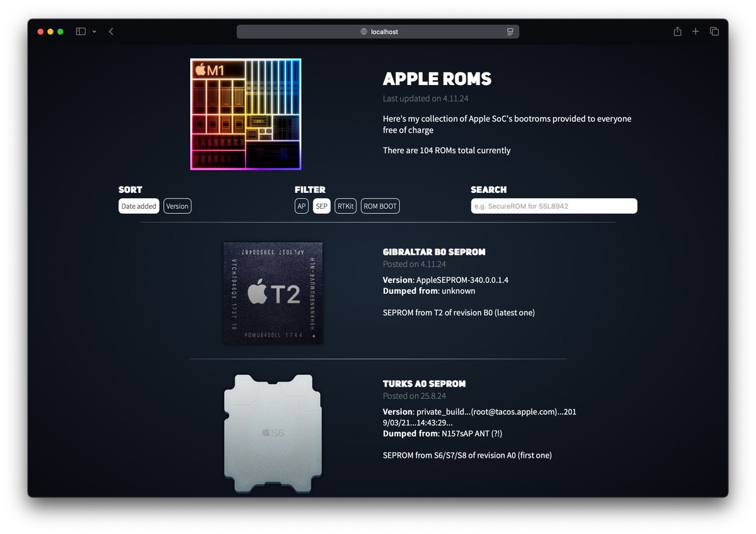Select the AppleSEPROM-340.0.0.1.4 version text
756x534 pixels.
point(462,280)
